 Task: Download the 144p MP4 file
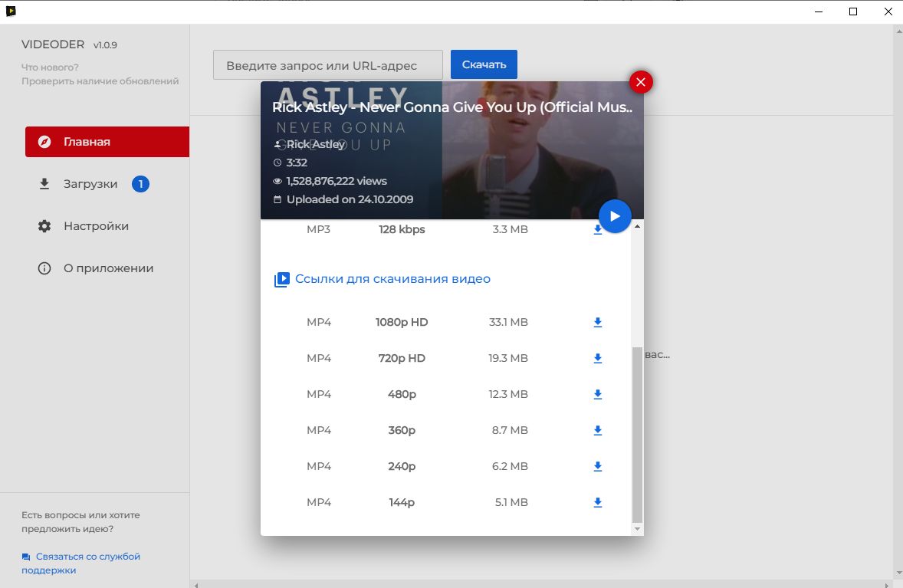coord(598,503)
